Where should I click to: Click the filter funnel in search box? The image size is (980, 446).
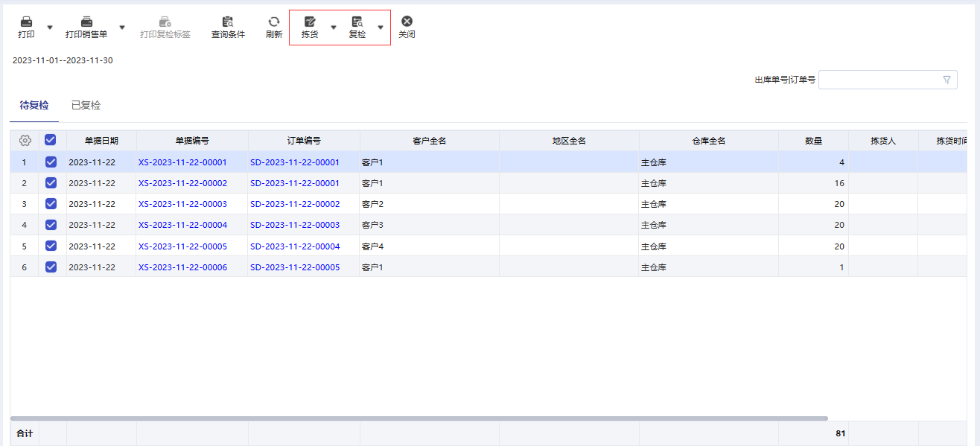pos(946,80)
